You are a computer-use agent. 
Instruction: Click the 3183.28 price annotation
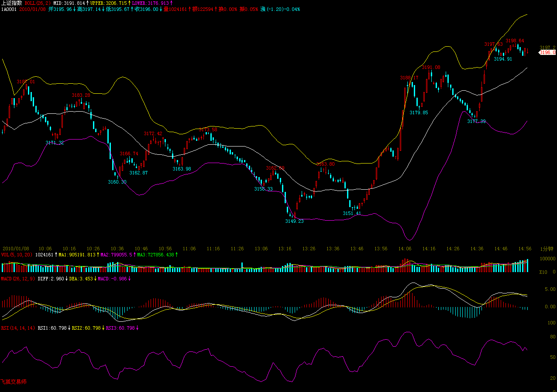coord(81,95)
